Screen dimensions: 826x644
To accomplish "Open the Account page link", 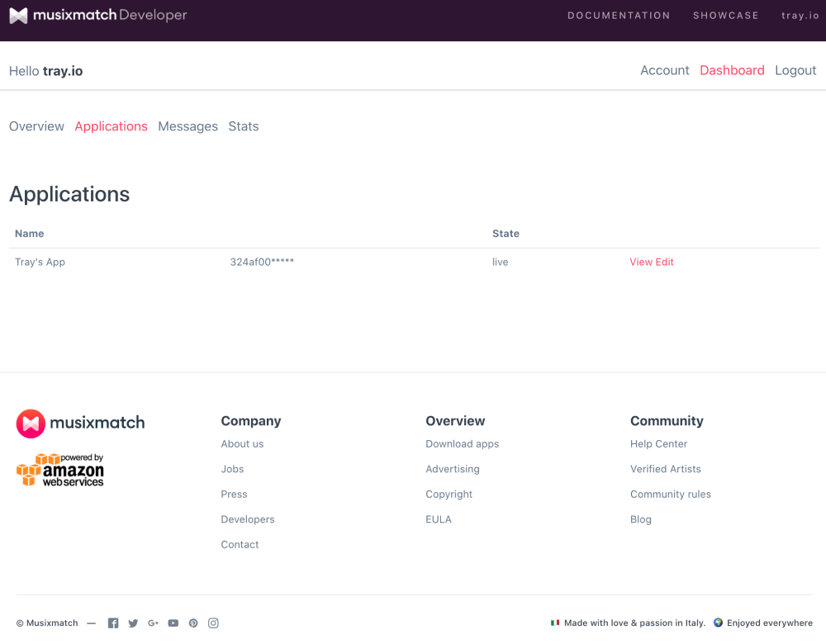I will tap(664, 70).
